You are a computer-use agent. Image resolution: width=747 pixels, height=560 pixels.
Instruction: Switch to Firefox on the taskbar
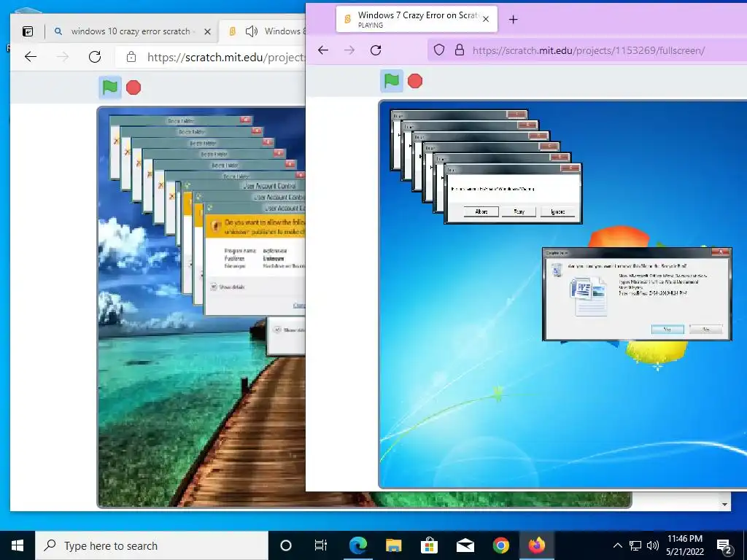(536, 545)
